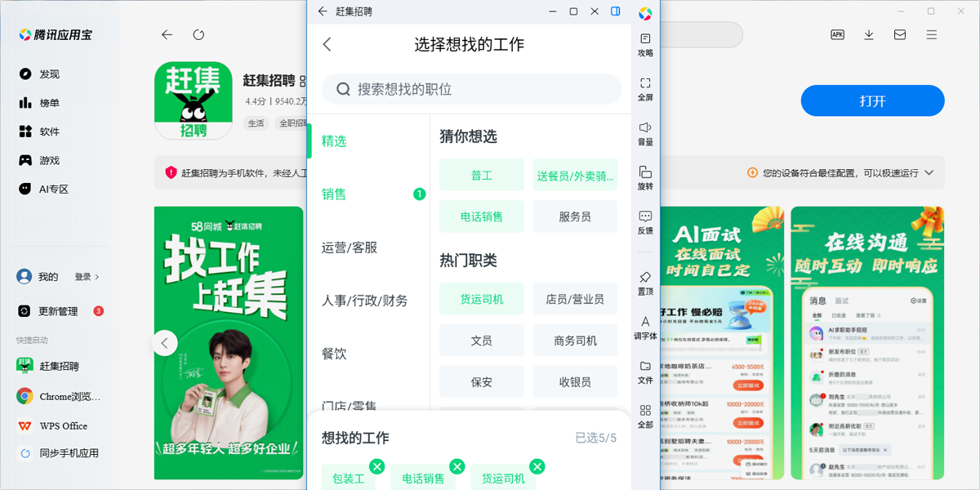Click previous arrow on screenshot carousel
The width and height of the screenshot is (980, 490).
(165, 343)
